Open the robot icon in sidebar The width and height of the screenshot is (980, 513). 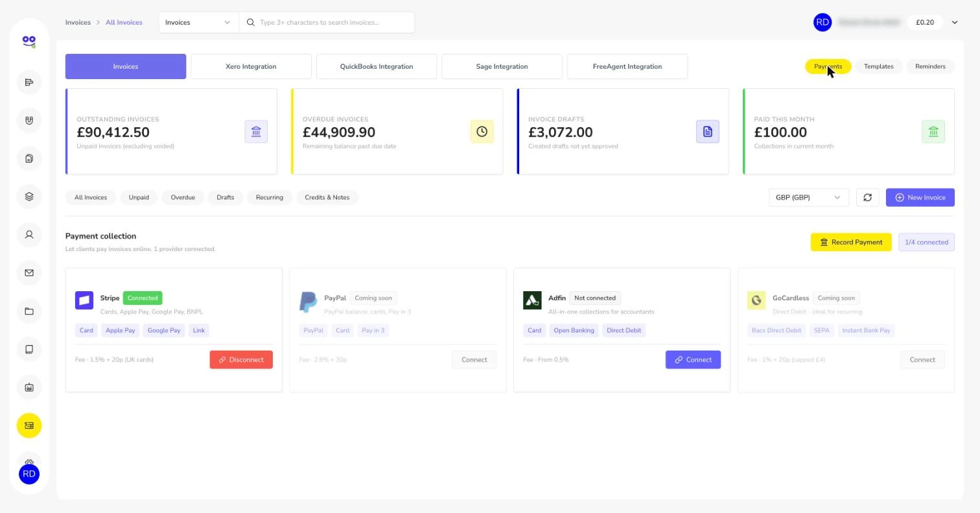[29, 388]
